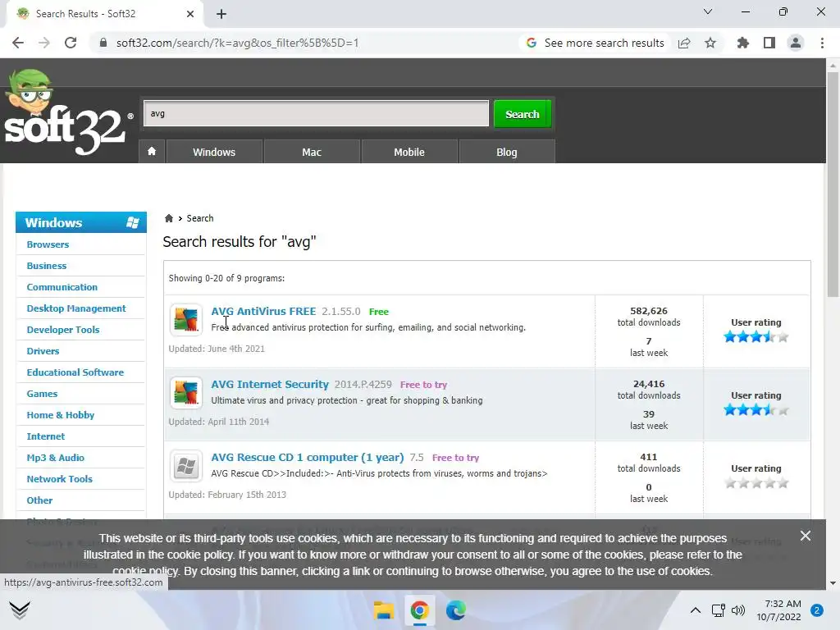Click the address bar URL
The height and width of the screenshot is (630, 840).
[x=237, y=43]
